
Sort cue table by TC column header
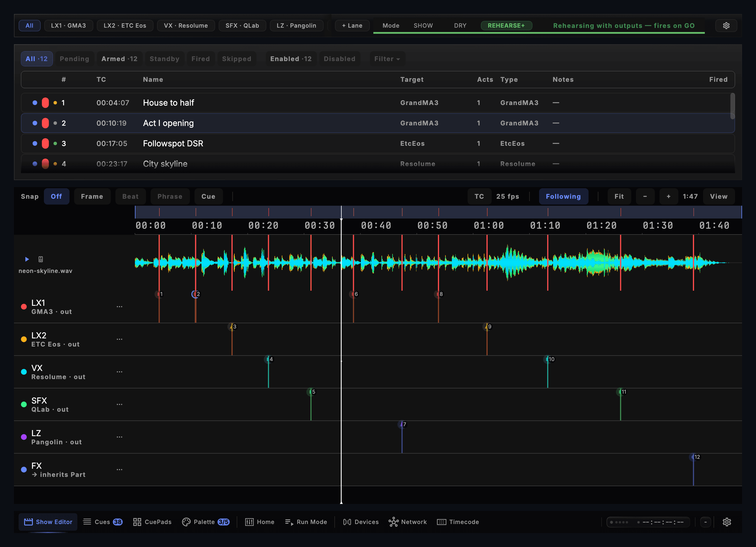tap(101, 79)
